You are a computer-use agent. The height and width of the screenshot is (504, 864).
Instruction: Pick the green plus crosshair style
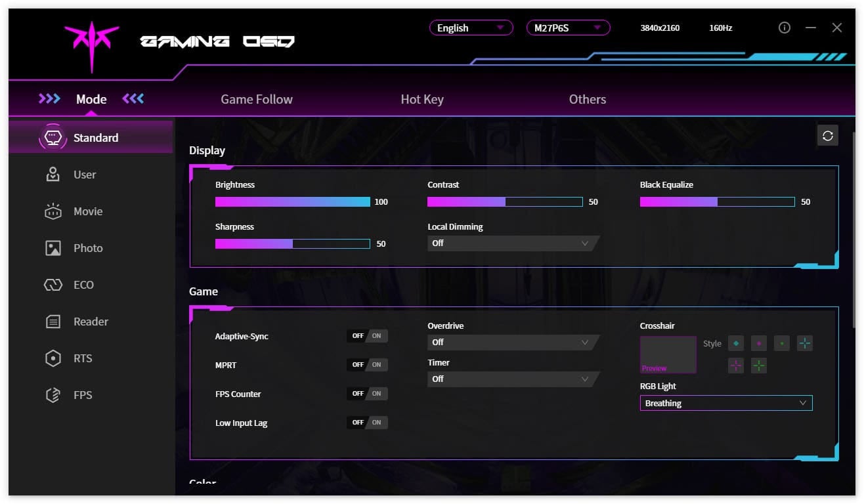point(759,366)
